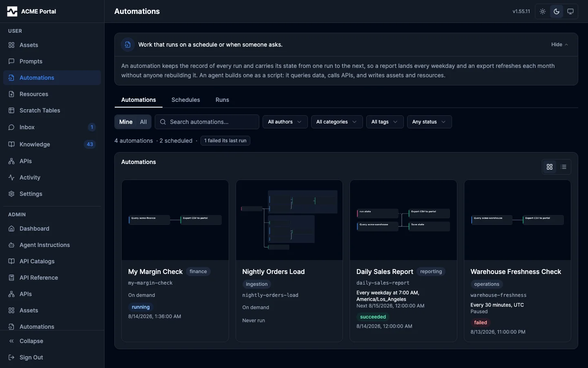Click the failed status badge

click(481, 323)
